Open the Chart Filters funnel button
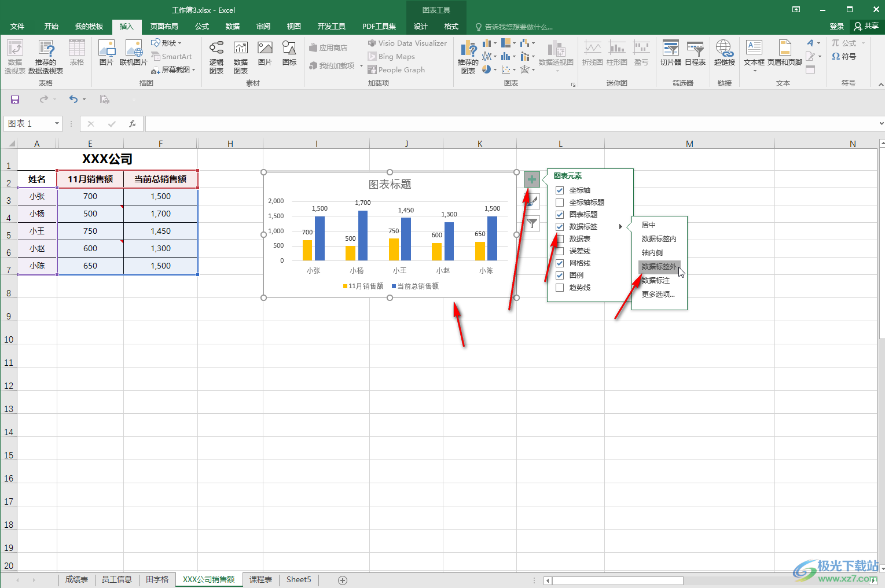Image resolution: width=885 pixels, height=588 pixels. pos(531,223)
